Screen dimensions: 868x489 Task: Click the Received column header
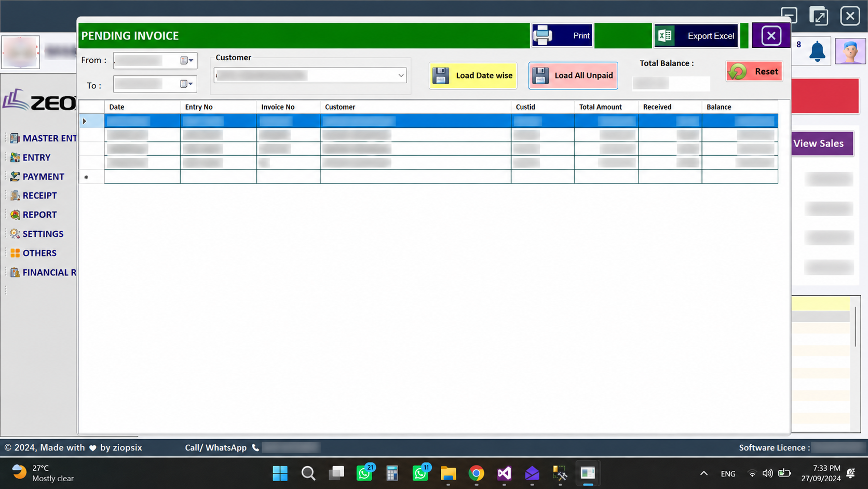[x=670, y=107]
